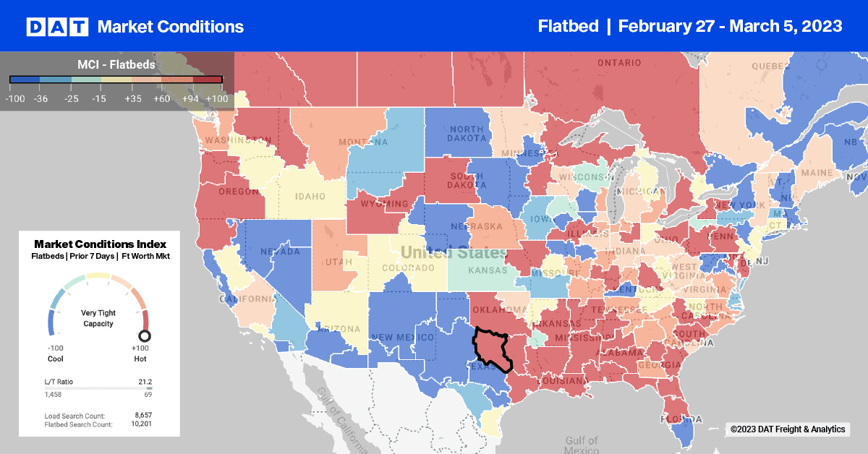Select the Flatbed equipment label in header
The width and height of the screenshot is (868, 454).
568,27
